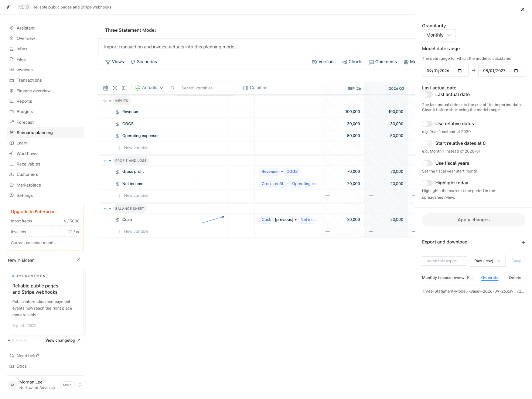Open the Morgan Lee account switcher
The image size is (532, 399).
[x=45, y=385]
